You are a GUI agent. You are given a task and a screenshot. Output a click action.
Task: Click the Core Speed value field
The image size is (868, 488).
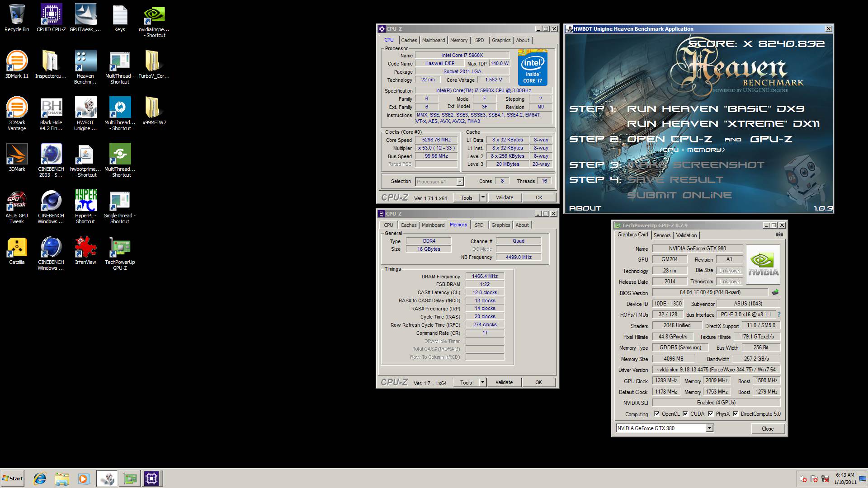(436, 140)
